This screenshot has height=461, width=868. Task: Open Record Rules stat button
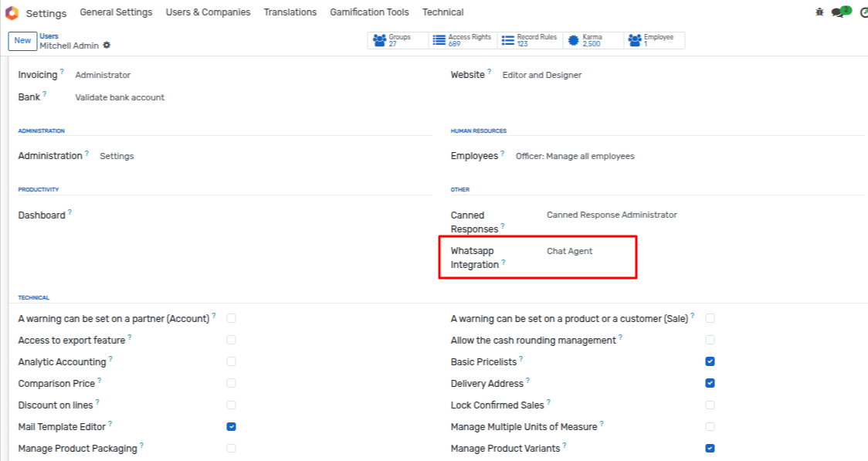tap(529, 41)
